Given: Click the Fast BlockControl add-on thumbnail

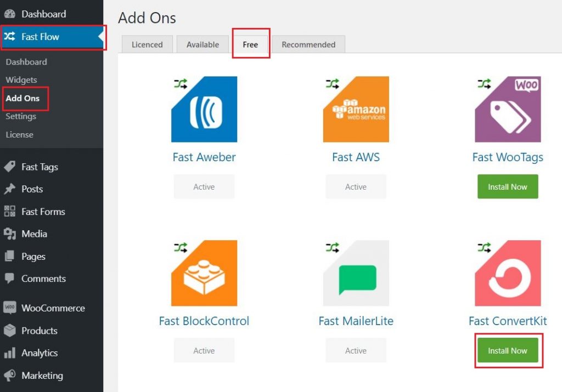Looking at the screenshot, I should pos(204,273).
